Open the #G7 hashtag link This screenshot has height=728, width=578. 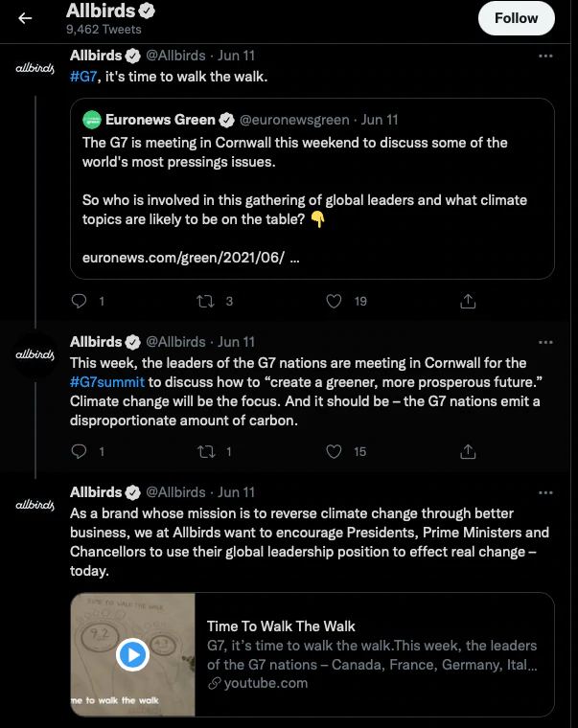82,77
